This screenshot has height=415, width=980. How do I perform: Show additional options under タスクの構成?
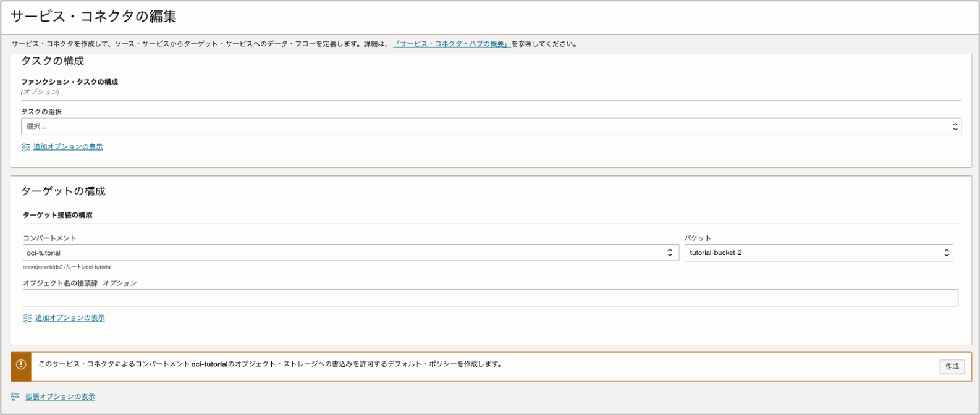pos(68,147)
